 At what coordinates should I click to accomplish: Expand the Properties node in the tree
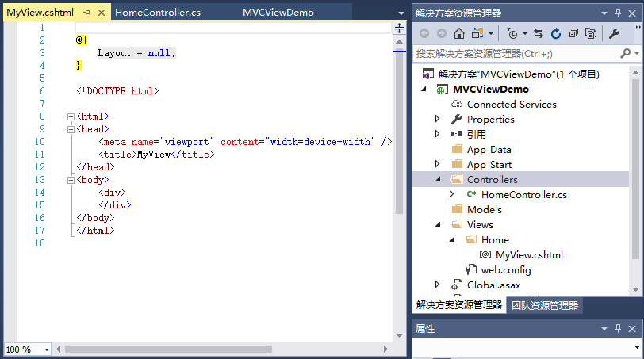[x=437, y=119]
